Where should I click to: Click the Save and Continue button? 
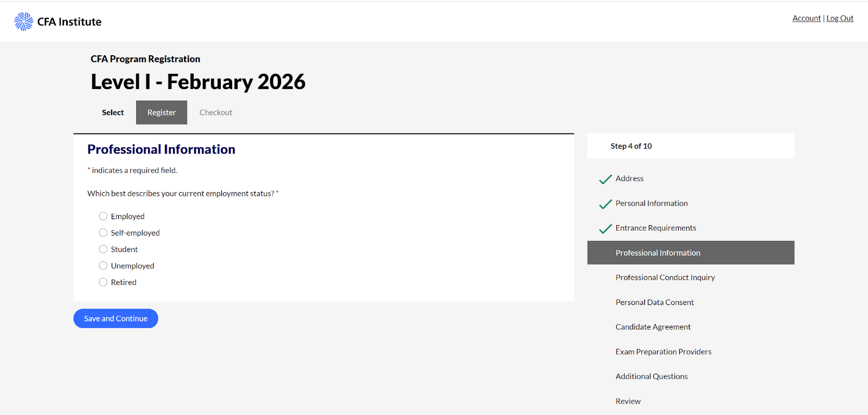[116, 318]
